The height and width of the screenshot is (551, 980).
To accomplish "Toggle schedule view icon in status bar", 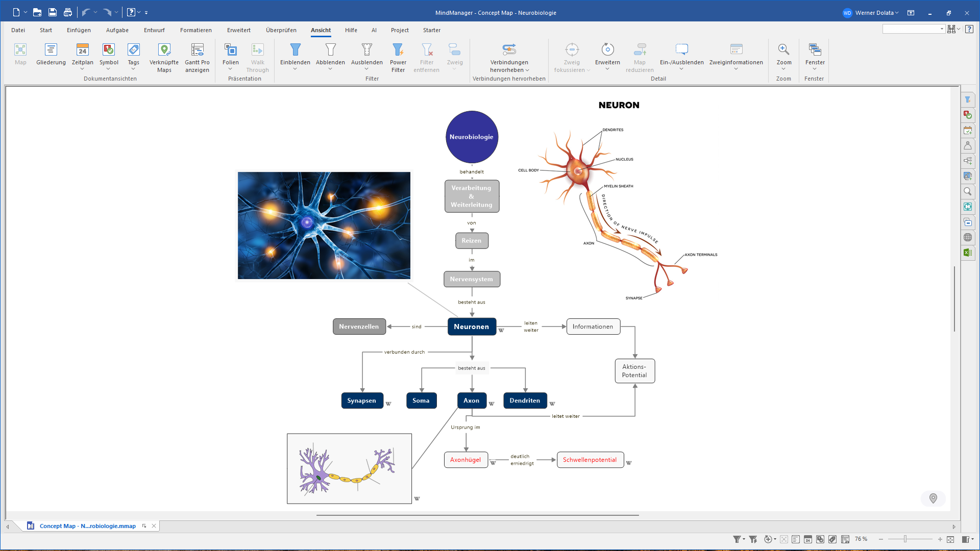I will [808, 539].
